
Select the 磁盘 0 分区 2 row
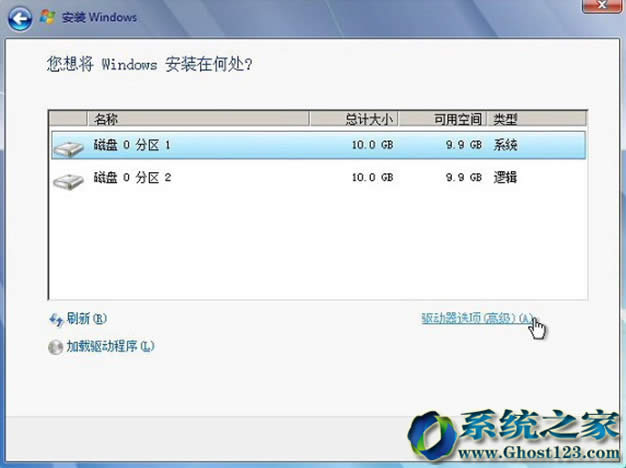[133, 178]
